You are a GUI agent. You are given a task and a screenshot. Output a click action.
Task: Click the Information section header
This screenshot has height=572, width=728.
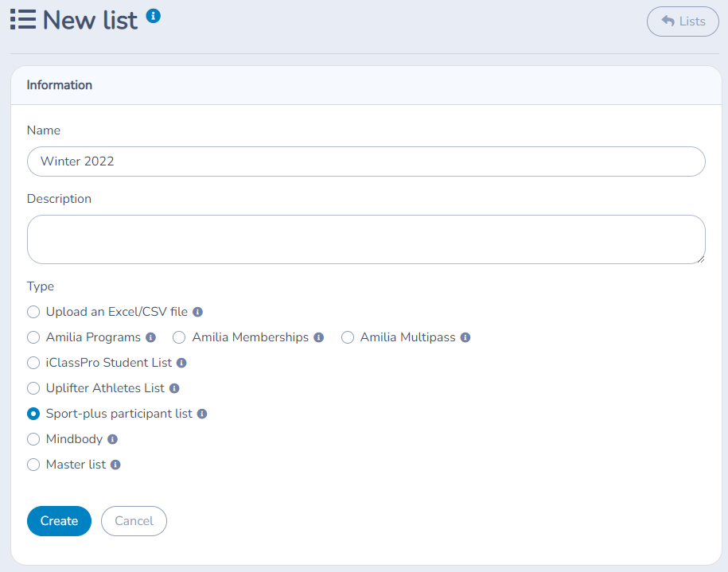(x=366, y=85)
